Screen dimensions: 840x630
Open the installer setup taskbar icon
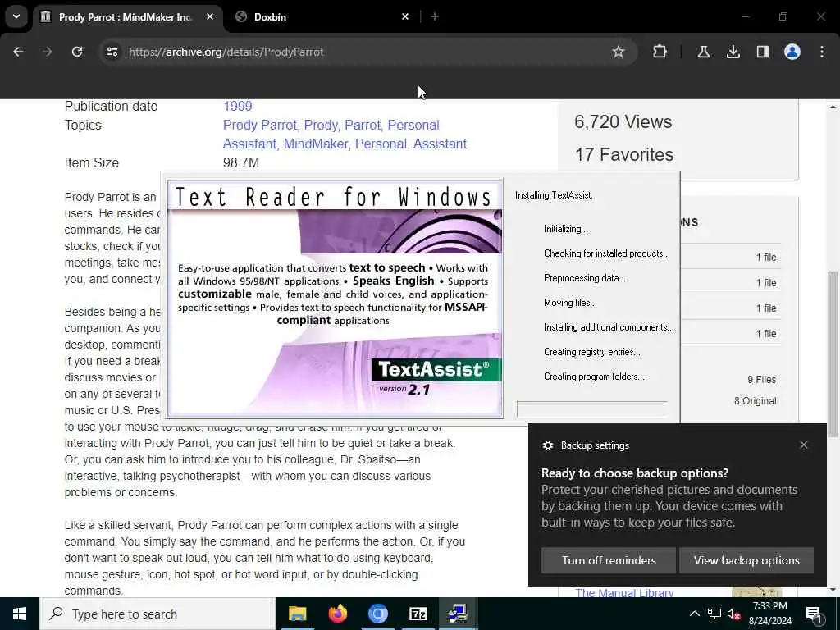point(458,614)
